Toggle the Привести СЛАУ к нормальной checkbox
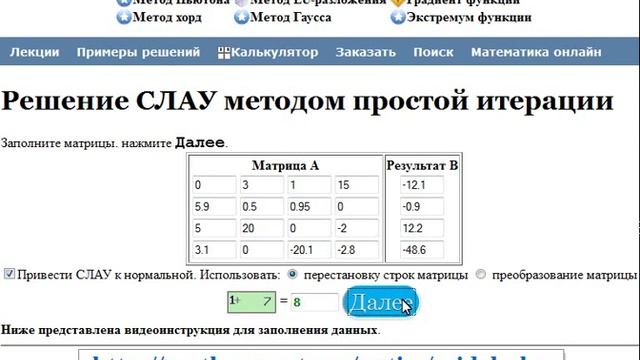 pyautogui.click(x=9, y=273)
